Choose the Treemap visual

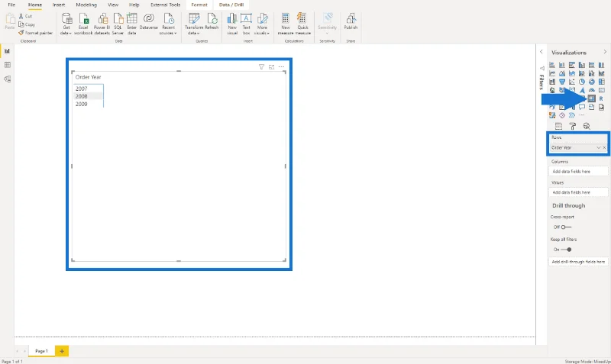(601, 82)
